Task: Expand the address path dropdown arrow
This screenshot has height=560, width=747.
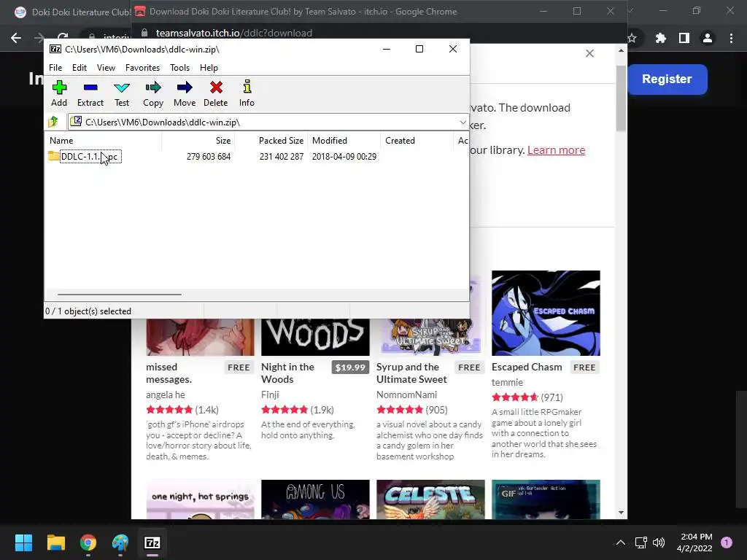Action: click(462, 122)
